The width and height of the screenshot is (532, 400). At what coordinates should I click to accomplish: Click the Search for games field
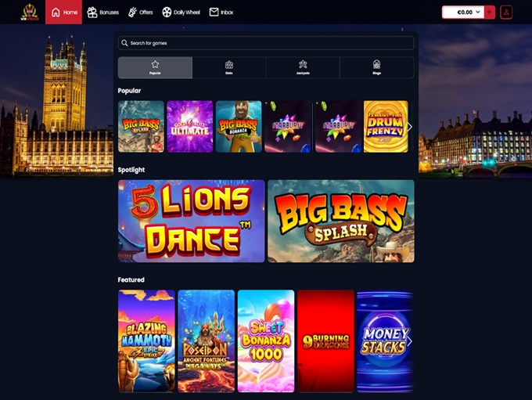coord(266,43)
